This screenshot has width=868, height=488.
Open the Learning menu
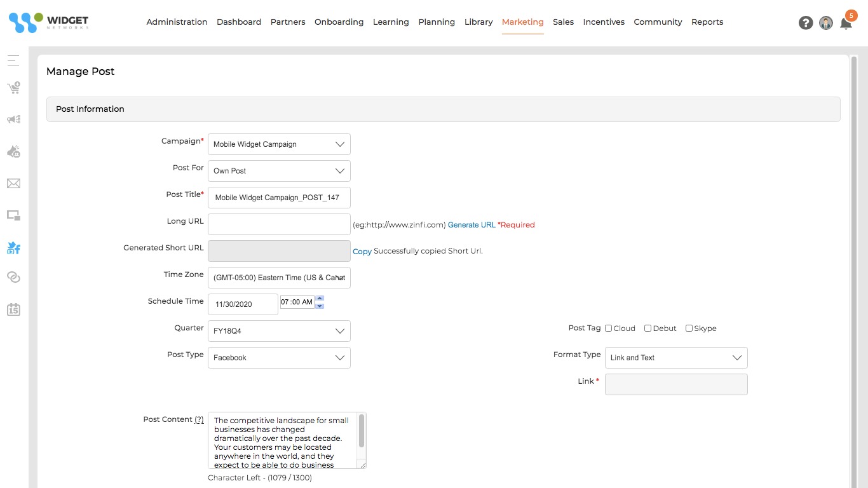click(x=391, y=22)
